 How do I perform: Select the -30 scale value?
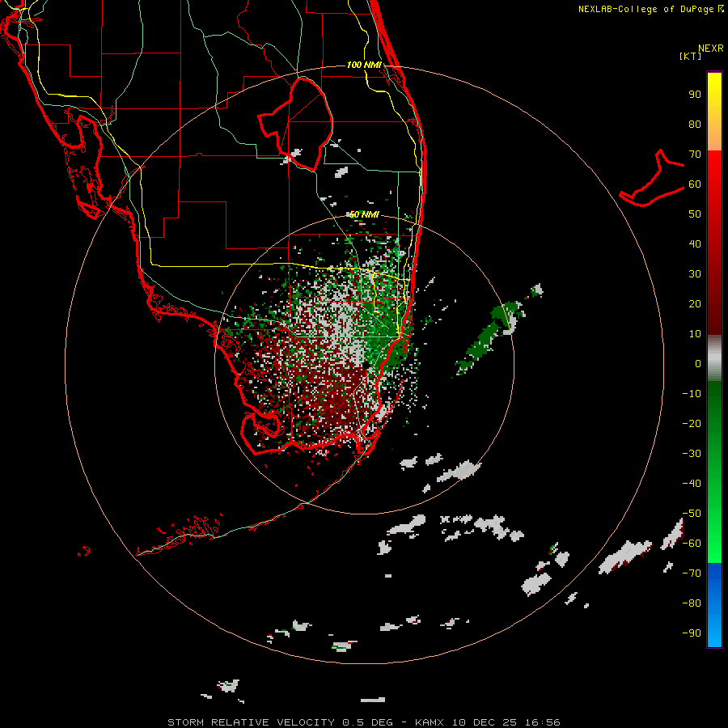(692, 454)
